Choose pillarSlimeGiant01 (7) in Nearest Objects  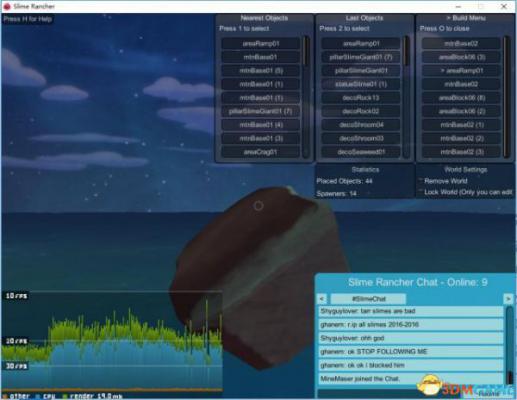(261, 111)
